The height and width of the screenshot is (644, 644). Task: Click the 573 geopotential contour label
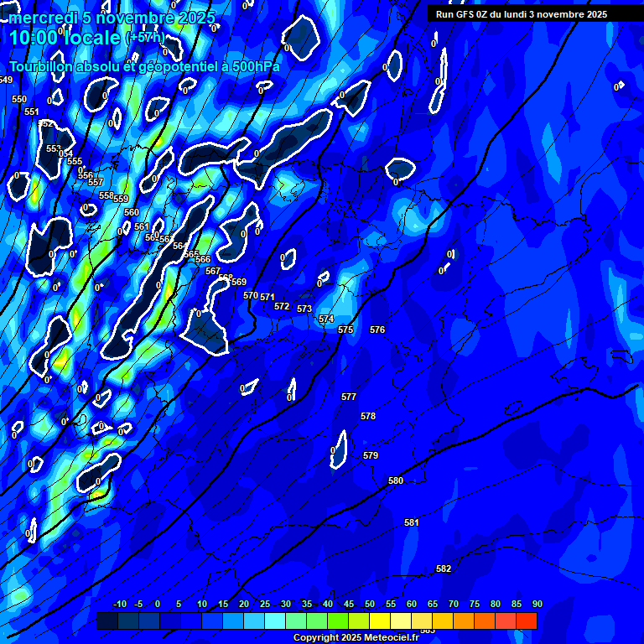click(x=304, y=309)
